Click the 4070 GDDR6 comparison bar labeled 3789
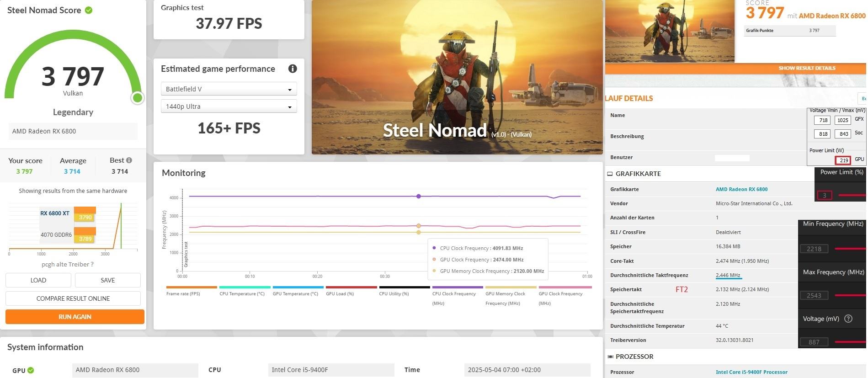868x378 pixels. (x=85, y=235)
